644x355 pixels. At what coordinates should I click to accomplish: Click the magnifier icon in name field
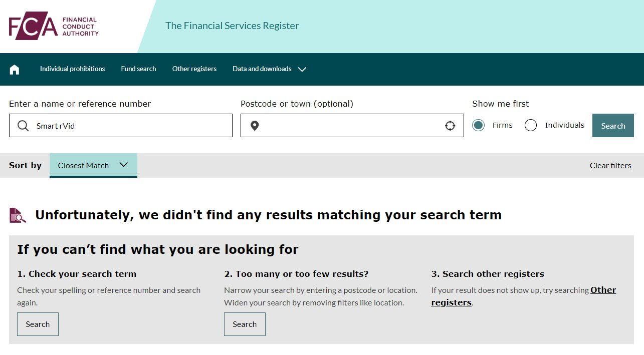tap(23, 126)
